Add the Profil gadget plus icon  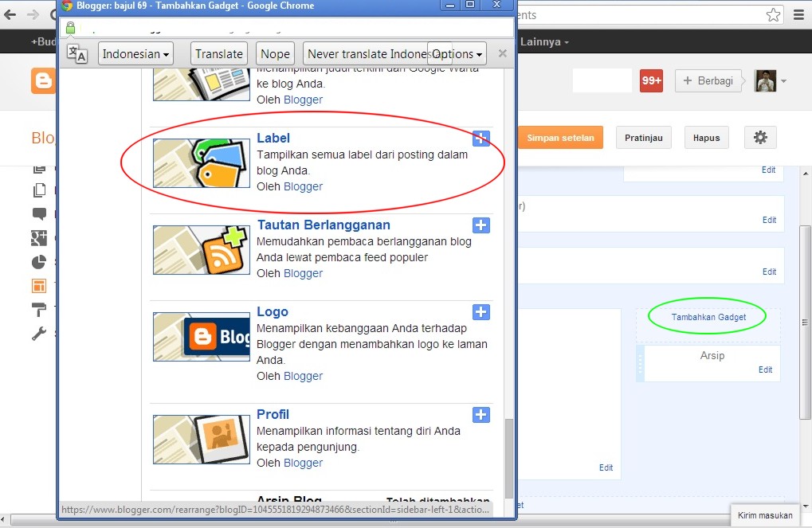point(481,415)
